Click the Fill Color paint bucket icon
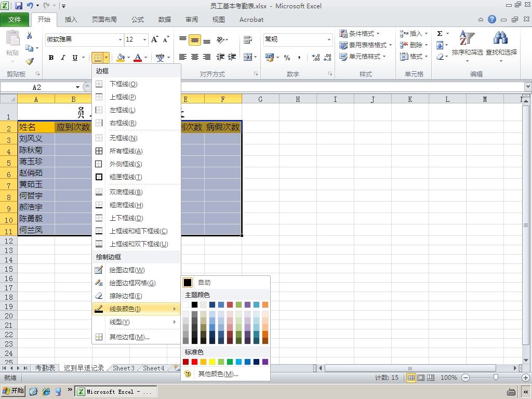 point(121,57)
